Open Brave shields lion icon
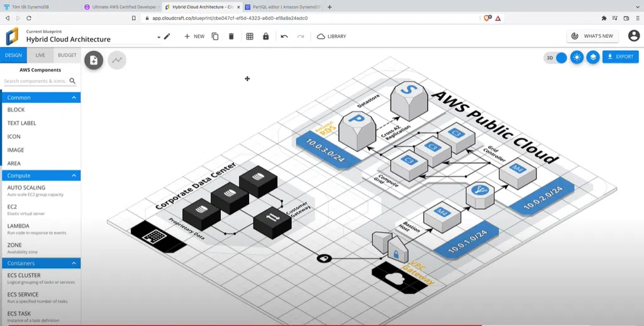The height and width of the screenshot is (326, 644). click(487, 18)
